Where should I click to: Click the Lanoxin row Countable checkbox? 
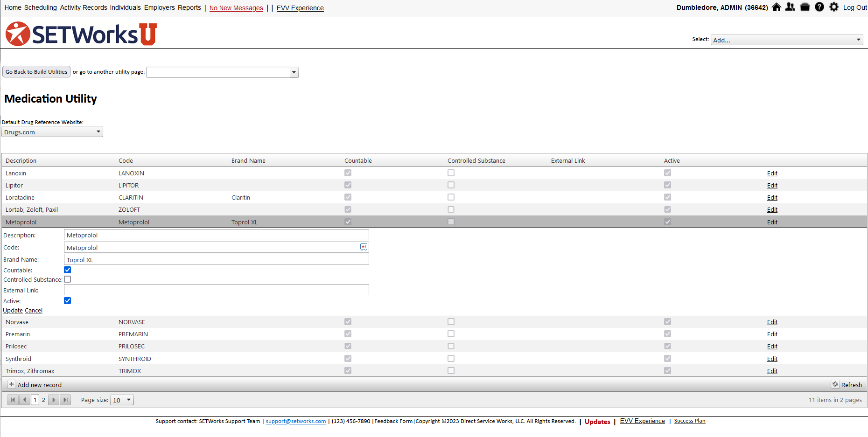(348, 173)
